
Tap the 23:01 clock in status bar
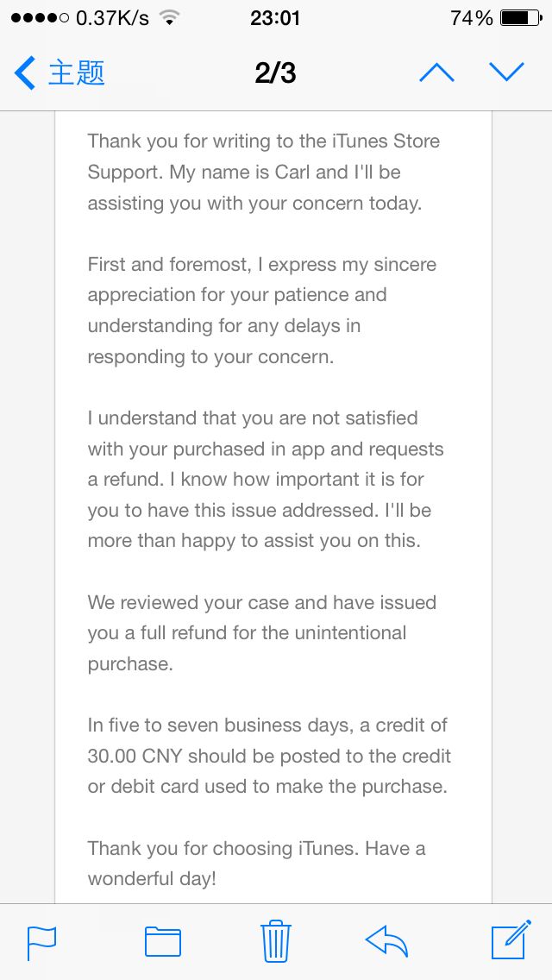tap(275, 18)
